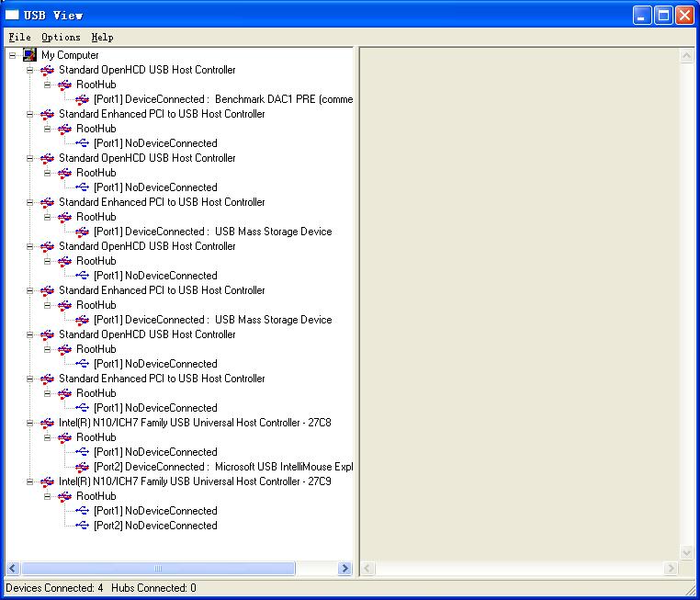The width and height of the screenshot is (700, 600).
Task: Collapse the Intel 27C8 Universal Host Controller
Action: pos(30,423)
